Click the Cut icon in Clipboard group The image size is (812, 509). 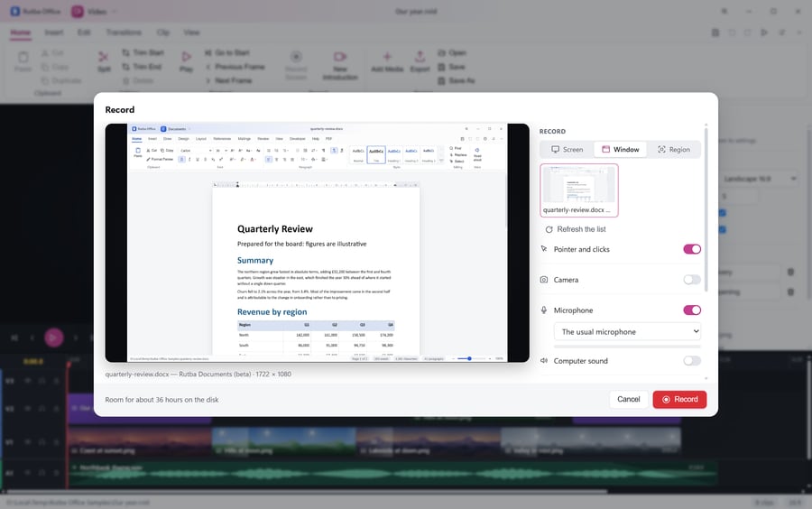pyautogui.click(x=45, y=53)
